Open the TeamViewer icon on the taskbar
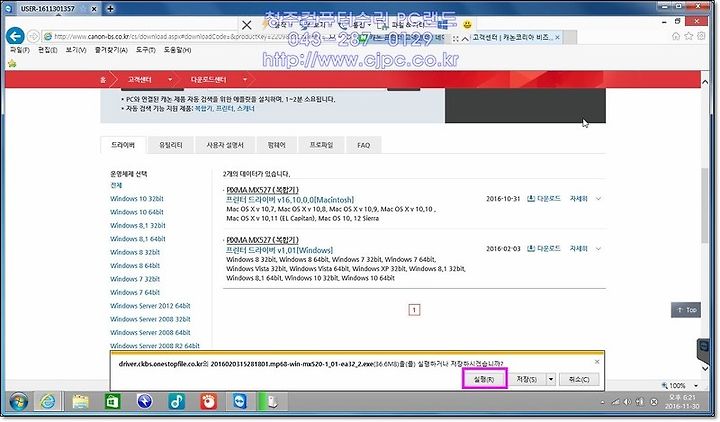 click(240, 402)
